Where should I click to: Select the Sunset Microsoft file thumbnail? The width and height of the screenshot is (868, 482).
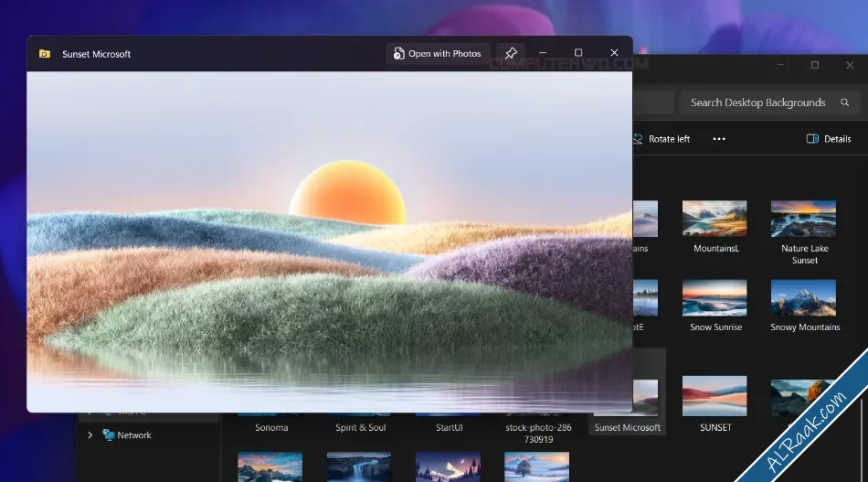click(x=645, y=397)
